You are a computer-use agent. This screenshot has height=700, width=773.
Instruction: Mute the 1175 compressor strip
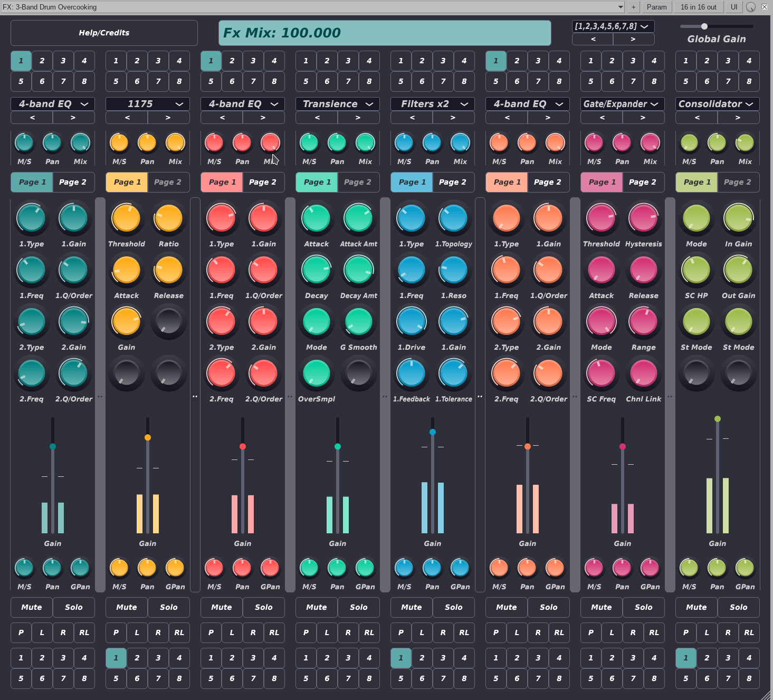[126, 607]
